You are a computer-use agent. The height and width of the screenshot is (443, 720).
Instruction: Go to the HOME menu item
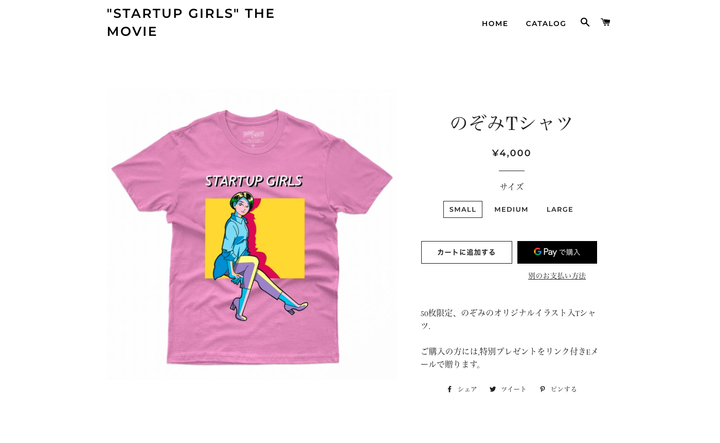pos(495,23)
